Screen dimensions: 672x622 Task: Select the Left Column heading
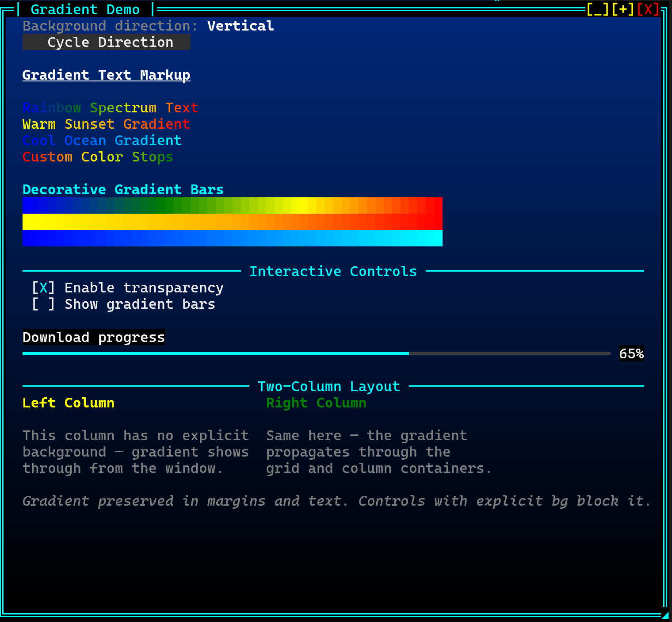pyautogui.click(x=69, y=403)
